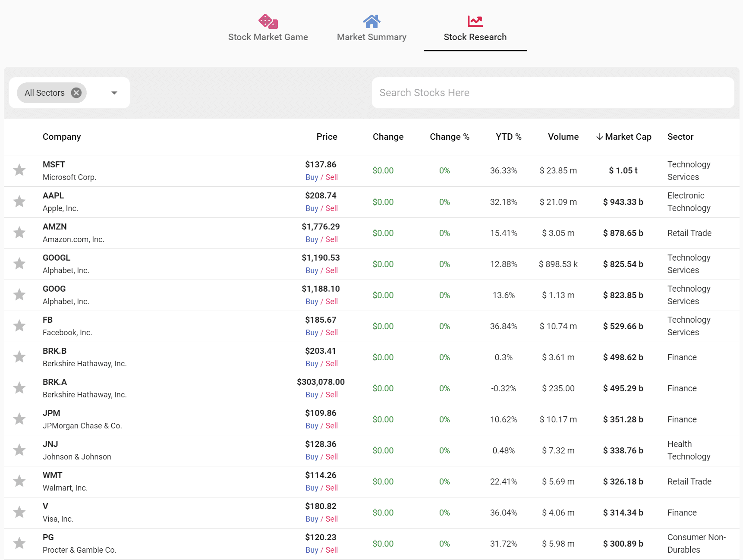Switch to the Market Summary tab
The height and width of the screenshot is (560, 743).
[371, 37]
